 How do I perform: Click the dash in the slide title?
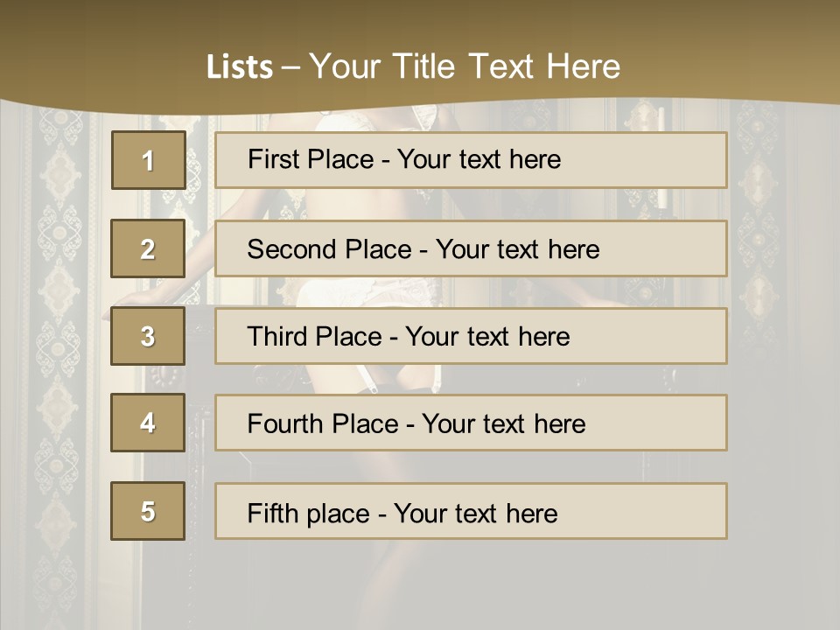(x=290, y=68)
